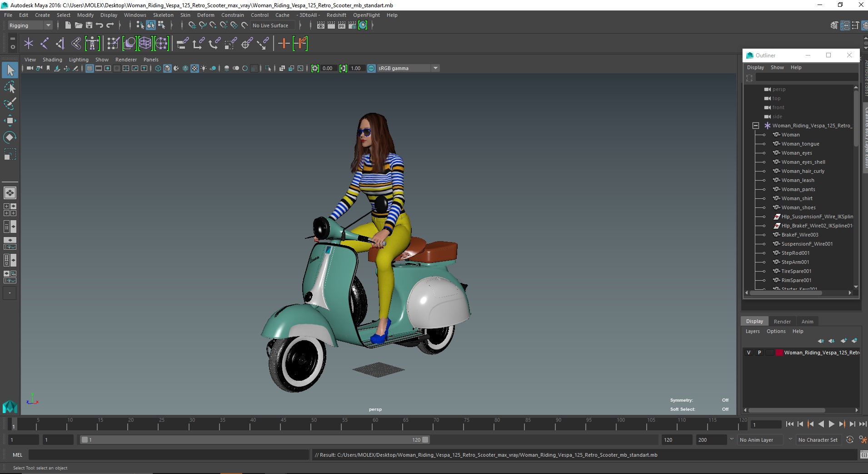Toggle the viewport grid display icon
Viewport: 868px width, 474px height.
pyautogui.click(x=90, y=68)
